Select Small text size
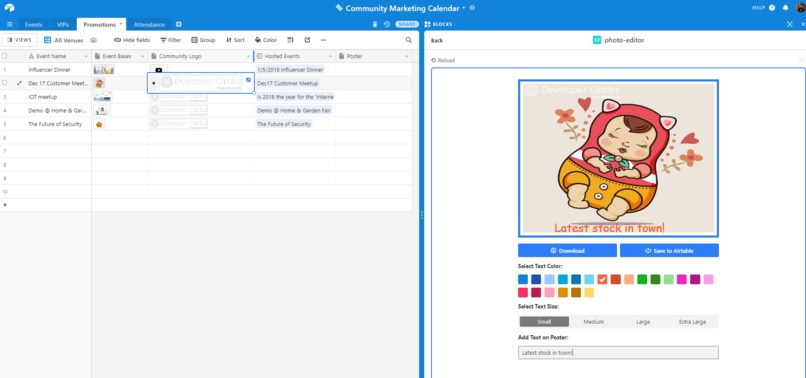This screenshot has height=378, width=806. click(544, 321)
